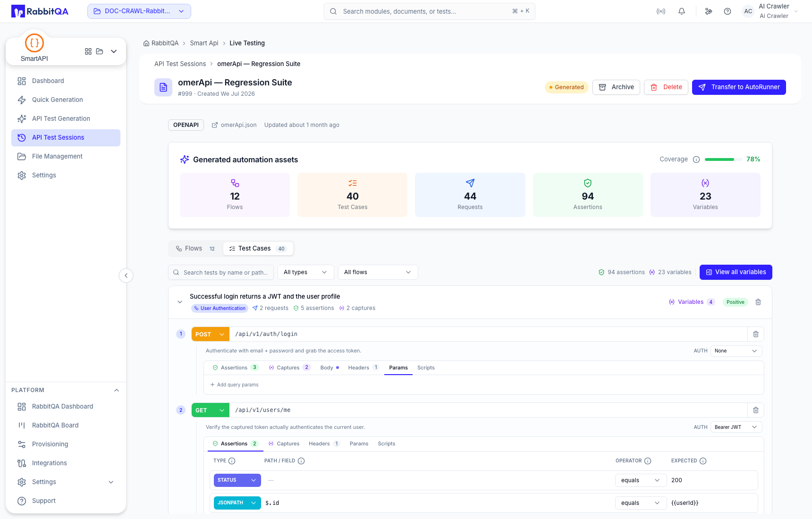Collapse the PLATFORM section
812x519 pixels.
point(117,390)
